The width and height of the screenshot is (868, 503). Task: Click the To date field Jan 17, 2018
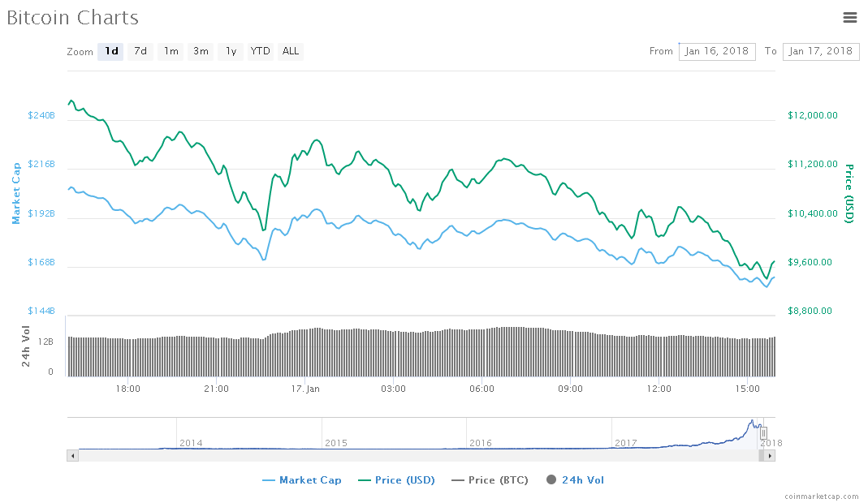point(821,51)
